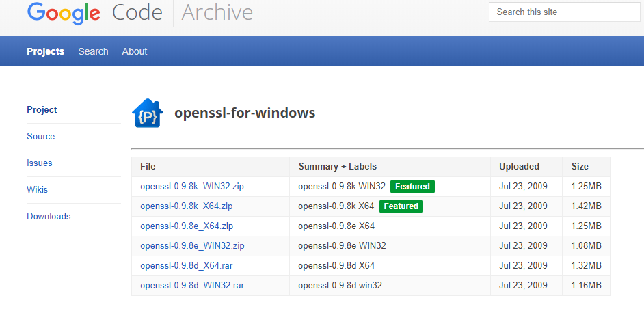Click summary text 'openssl-0.9.8k X64'

336,206
